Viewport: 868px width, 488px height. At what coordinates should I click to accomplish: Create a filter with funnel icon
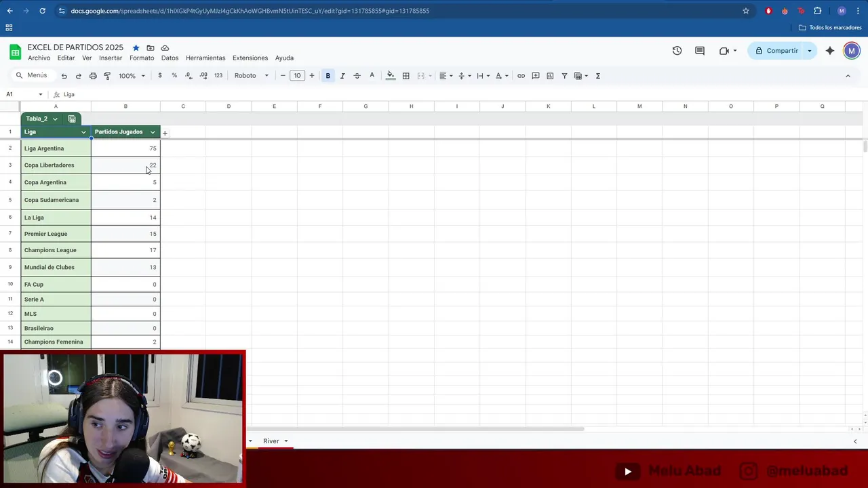tap(564, 76)
